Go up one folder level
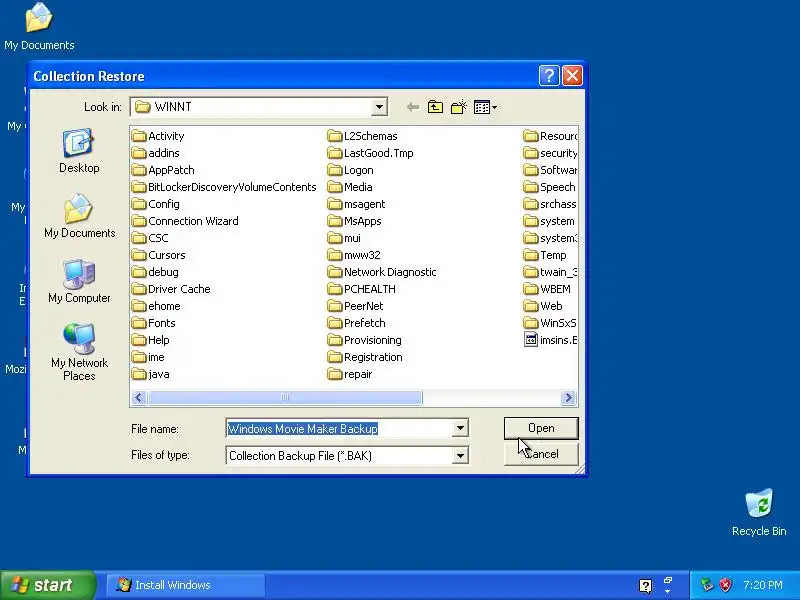The image size is (800, 600). click(x=435, y=107)
